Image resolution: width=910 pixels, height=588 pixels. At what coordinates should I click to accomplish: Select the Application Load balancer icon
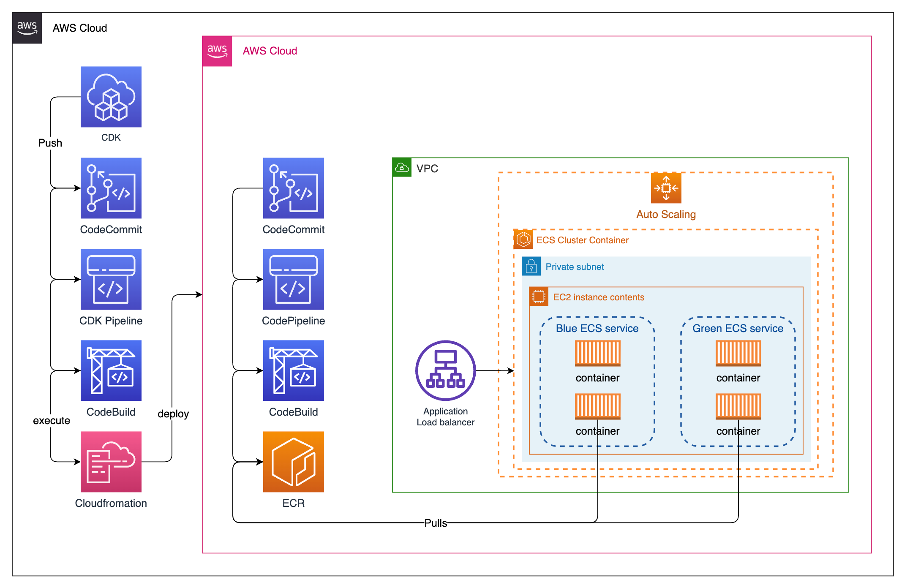(x=445, y=370)
